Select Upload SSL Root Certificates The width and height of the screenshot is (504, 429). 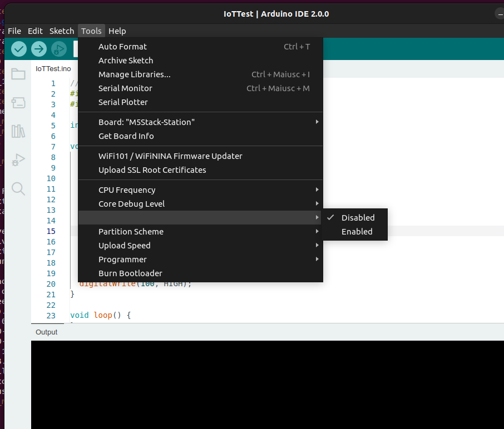tap(201, 170)
